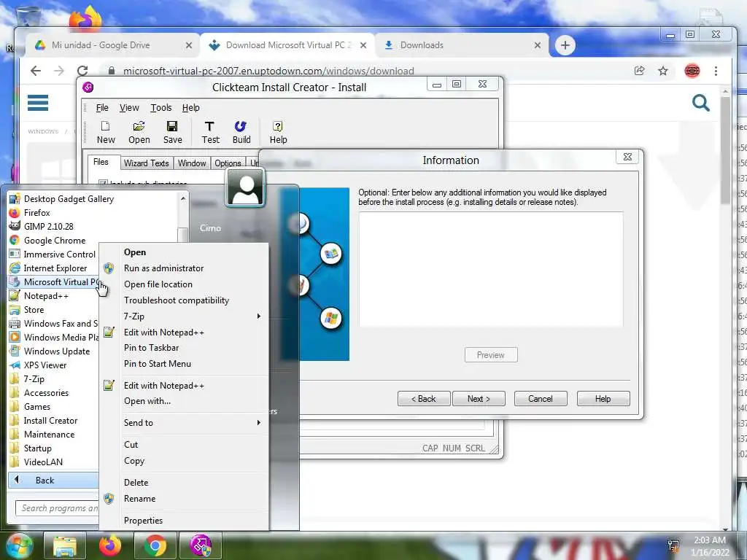Expand the Install Creator folder in programs list
This screenshot has width=747, height=560.
point(50,421)
